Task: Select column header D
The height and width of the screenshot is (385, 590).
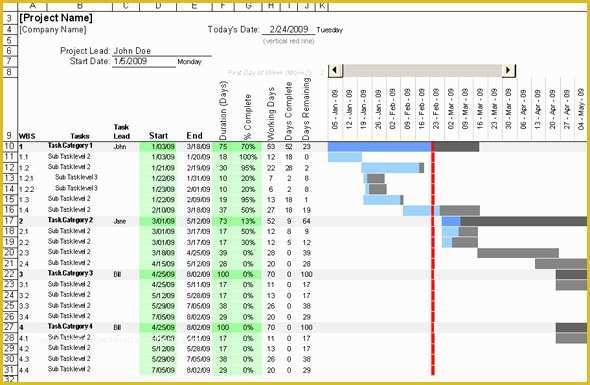Action: (x=158, y=6)
